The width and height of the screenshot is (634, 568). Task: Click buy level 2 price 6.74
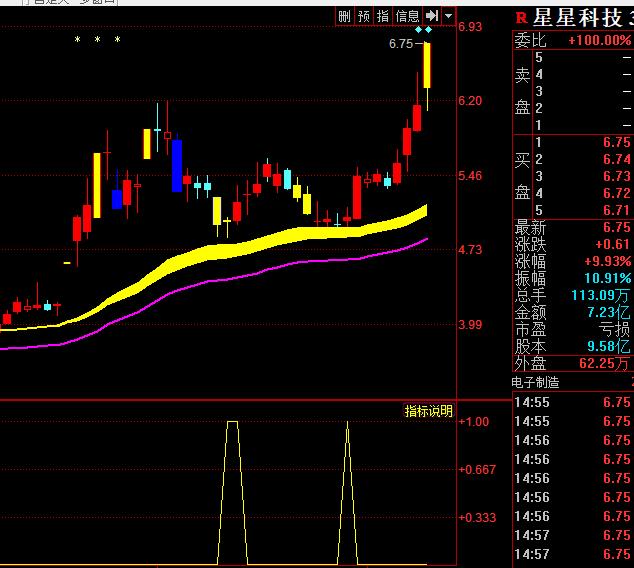(x=617, y=159)
